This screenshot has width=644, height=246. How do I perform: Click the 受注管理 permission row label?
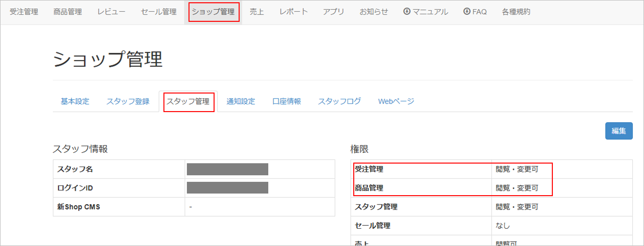(369, 169)
